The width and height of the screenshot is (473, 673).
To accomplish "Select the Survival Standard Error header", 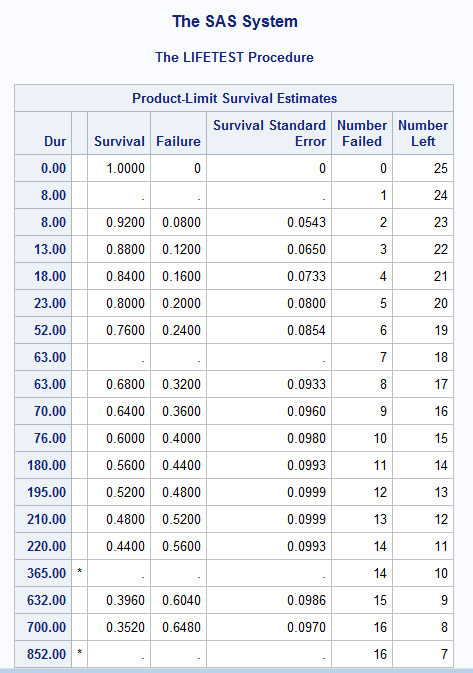I will pyautogui.click(x=269, y=133).
